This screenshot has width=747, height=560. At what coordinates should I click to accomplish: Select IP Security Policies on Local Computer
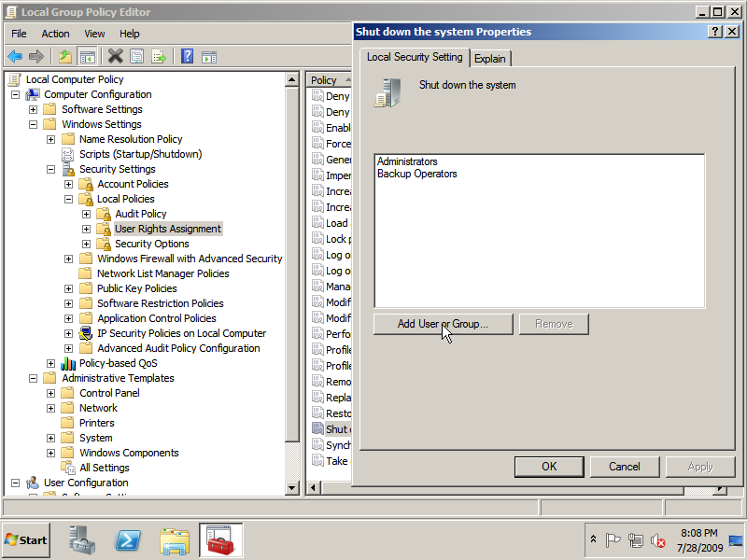(181, 333)
